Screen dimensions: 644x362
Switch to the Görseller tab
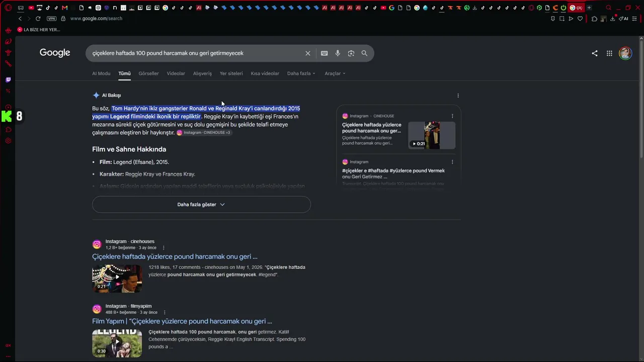(148, 73)
